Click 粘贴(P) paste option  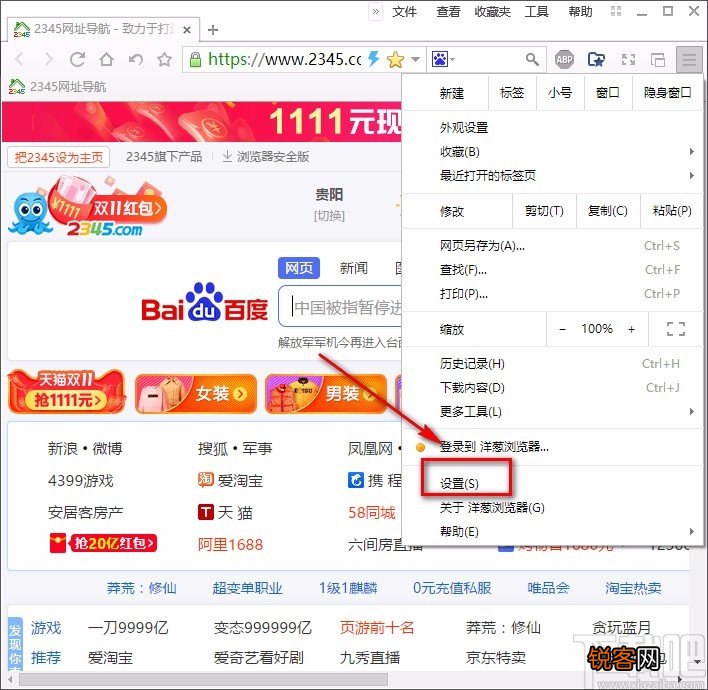click(x=671, y=211)
